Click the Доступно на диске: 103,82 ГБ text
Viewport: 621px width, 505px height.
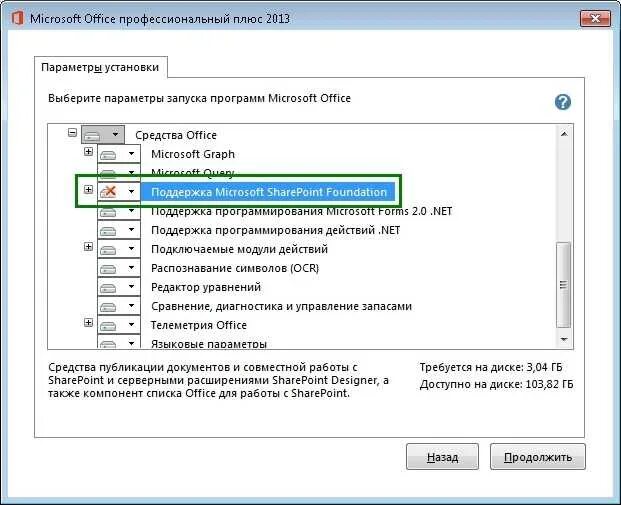(x=497, y=384)
